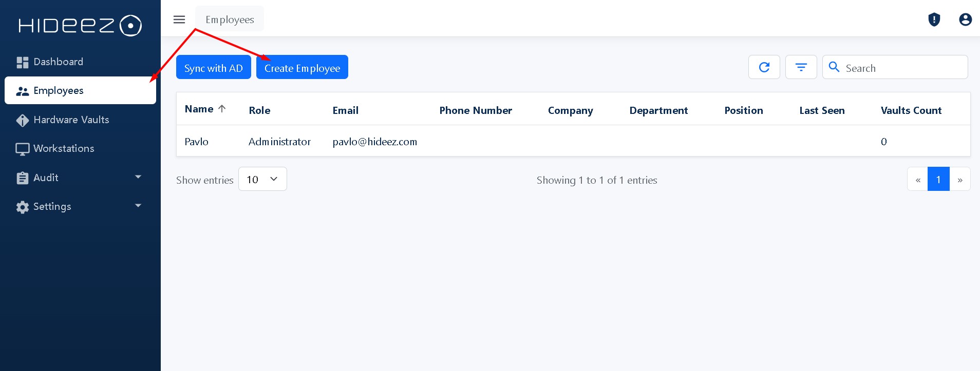This screenshot has width=980, height=371.
Task: Expand the Settings submenu arrow
Action: (x=138, y=206)
